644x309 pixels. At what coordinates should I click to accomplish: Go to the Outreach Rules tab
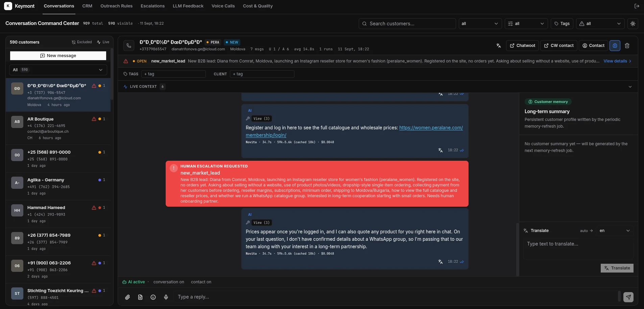(116, 6)
